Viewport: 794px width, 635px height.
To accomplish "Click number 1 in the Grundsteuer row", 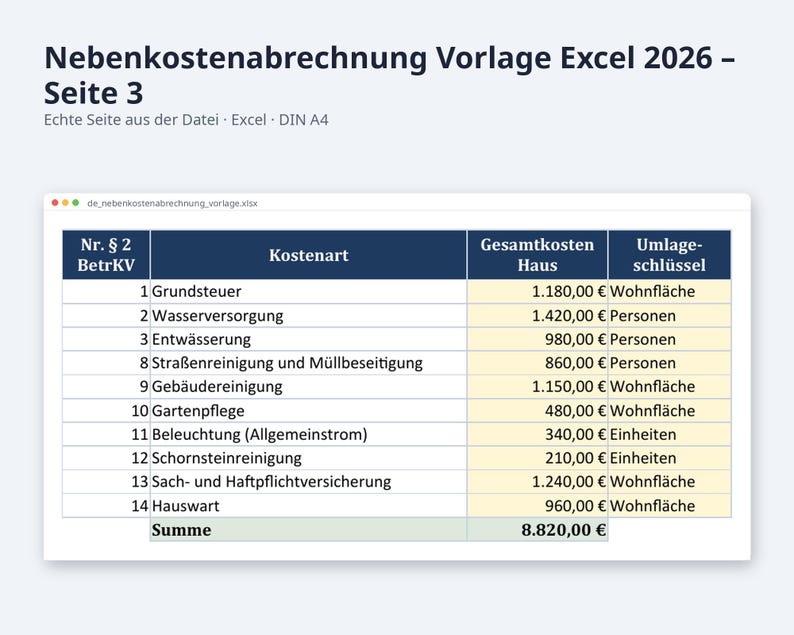I will tap(106, 292).
